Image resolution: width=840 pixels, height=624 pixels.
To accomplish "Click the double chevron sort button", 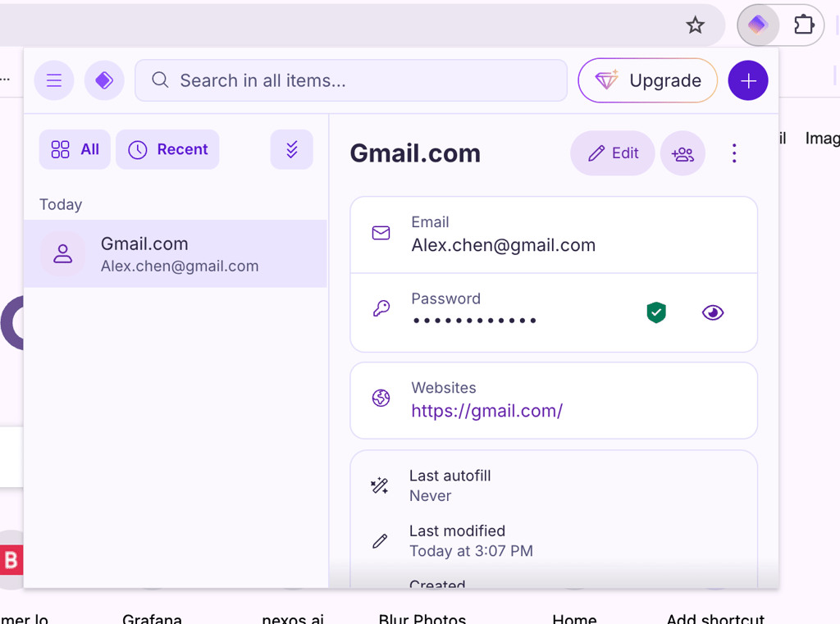I will [291, 149].
